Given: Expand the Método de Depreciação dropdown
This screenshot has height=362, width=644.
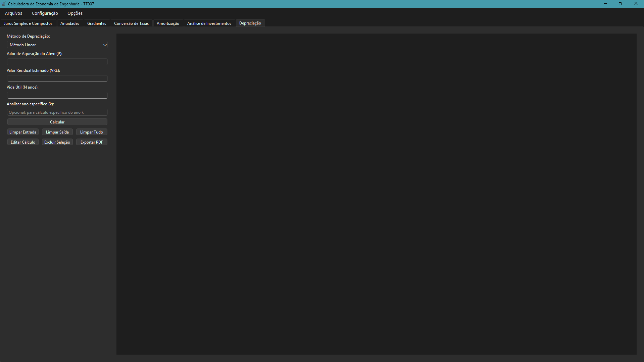Looking at the screenshot, I should click(57, 45).
